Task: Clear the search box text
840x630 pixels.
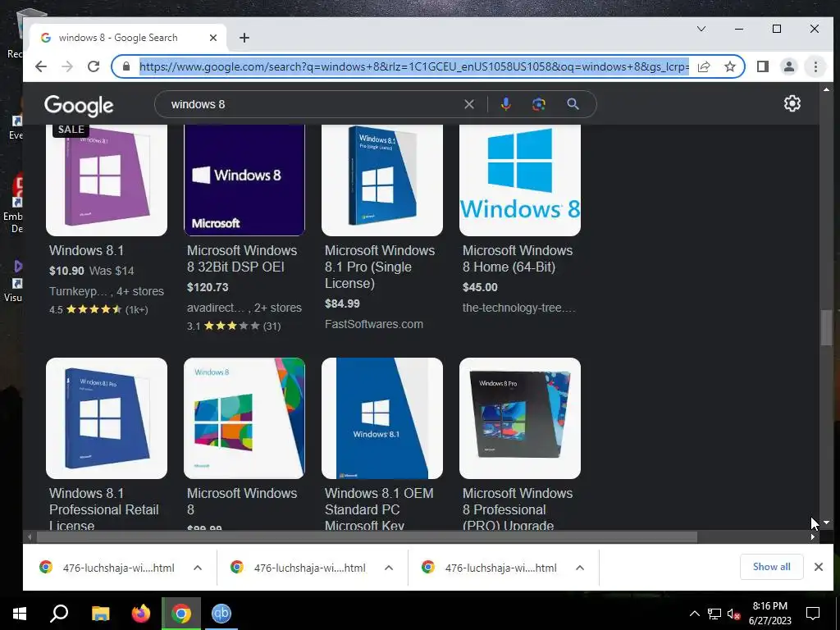Action: 468,104
